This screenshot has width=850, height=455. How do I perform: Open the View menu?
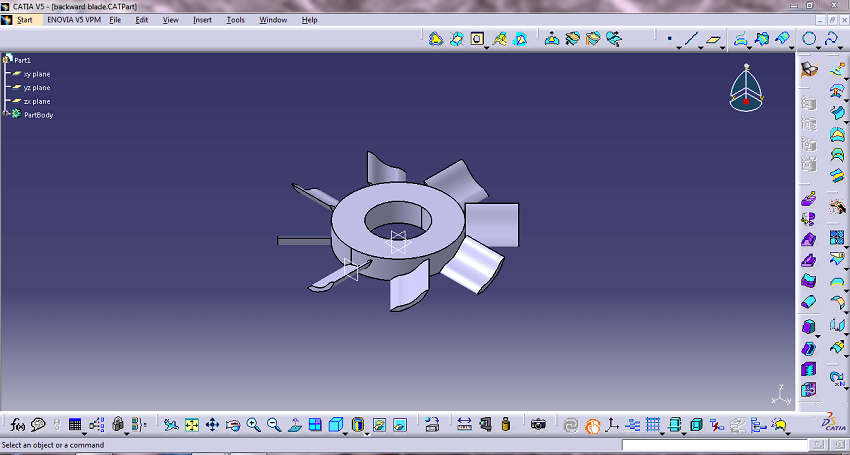[x=171, y=20]
